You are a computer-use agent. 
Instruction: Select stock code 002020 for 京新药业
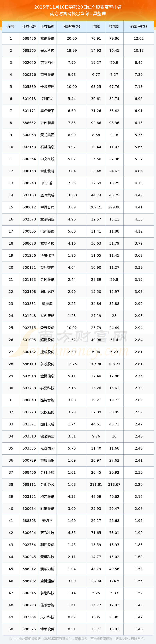29,62
